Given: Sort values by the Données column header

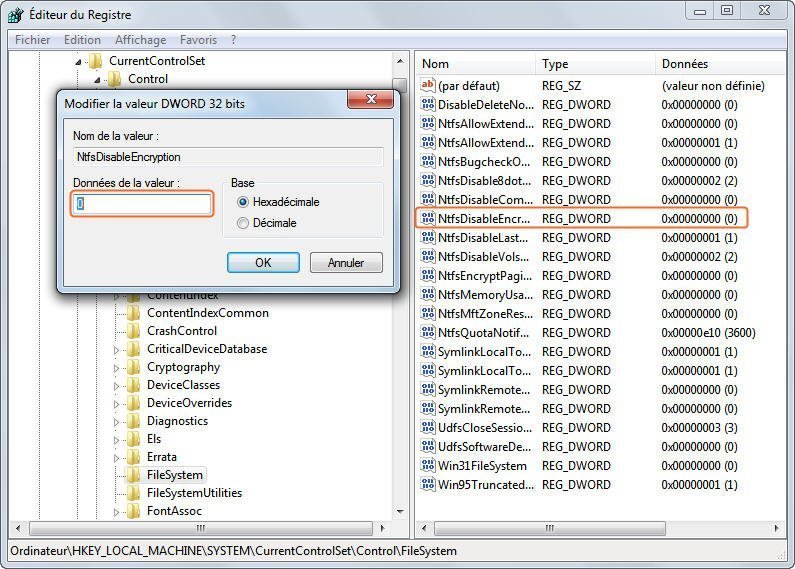Looking at the screenshot, I should tap(721, 64).
